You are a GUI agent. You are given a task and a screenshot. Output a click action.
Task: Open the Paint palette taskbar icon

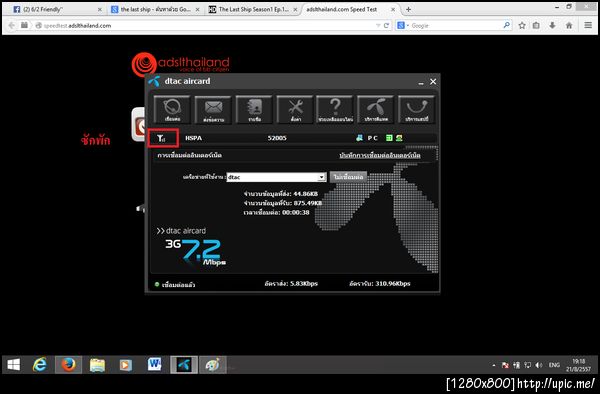pos(213,365)
